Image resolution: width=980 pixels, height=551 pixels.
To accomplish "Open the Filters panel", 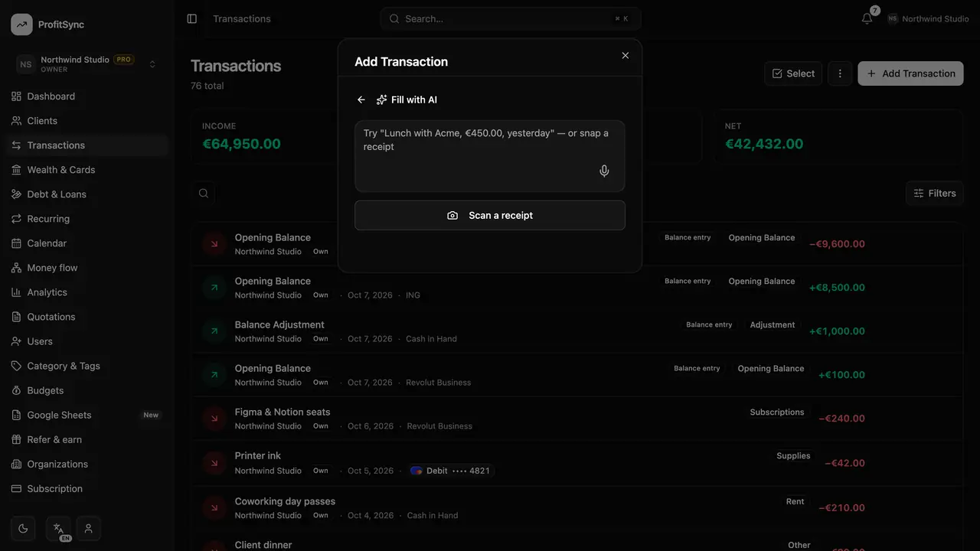I will coord(934,194).
